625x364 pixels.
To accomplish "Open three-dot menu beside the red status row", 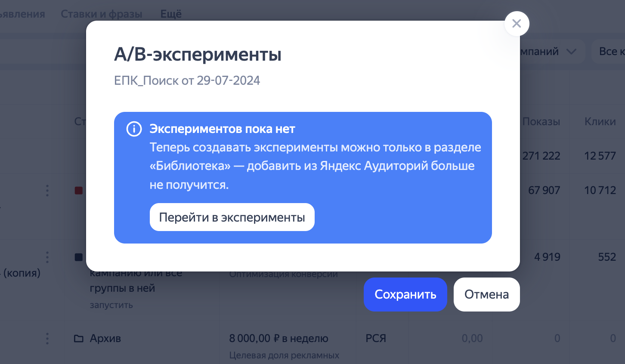I will [x=47, y=191].
